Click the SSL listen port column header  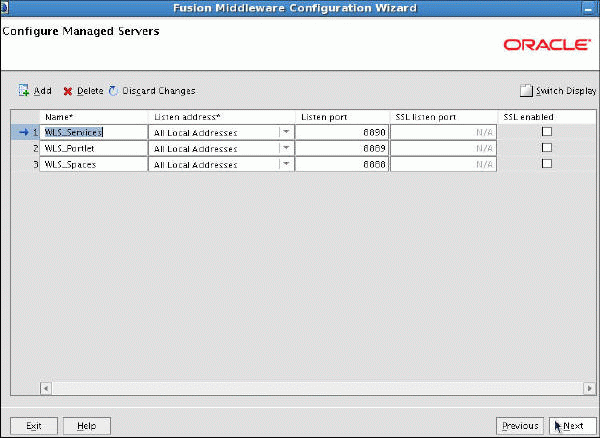click(x=443, y=117)
